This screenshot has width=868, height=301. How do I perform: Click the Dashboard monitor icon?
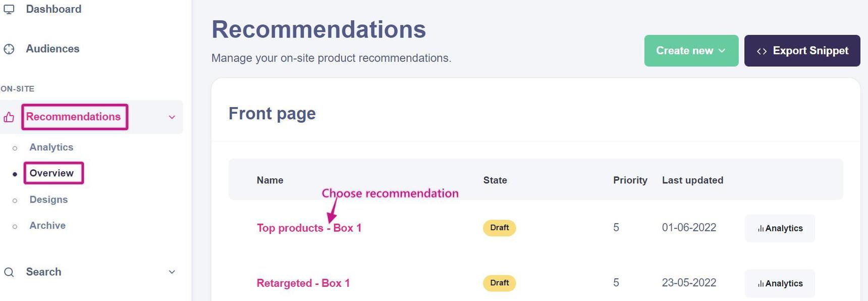tap(9, 9)
